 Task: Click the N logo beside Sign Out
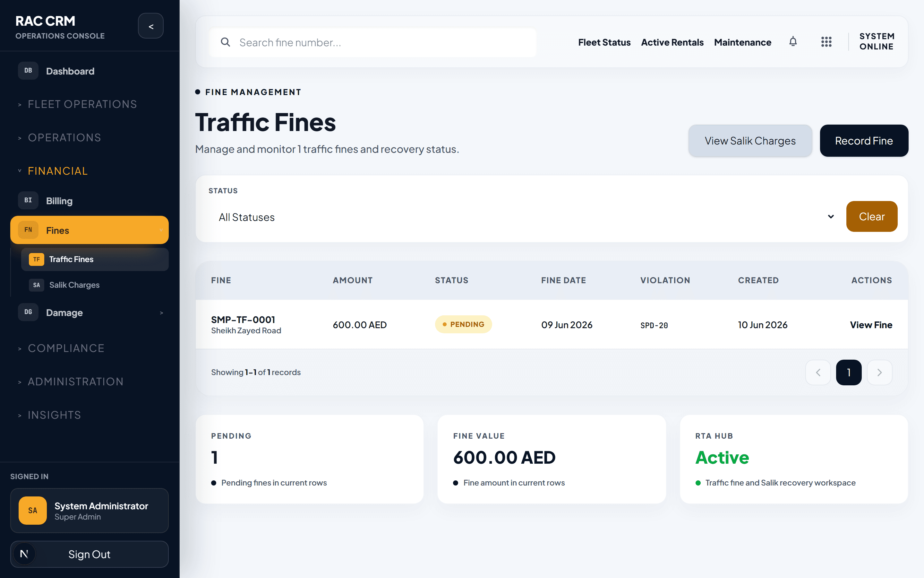[24, 554]
